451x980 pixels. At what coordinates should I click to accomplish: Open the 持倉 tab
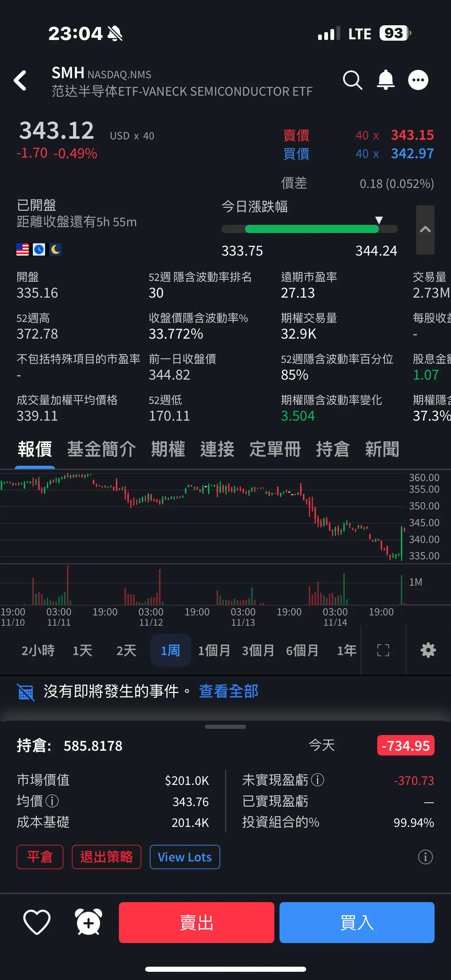333,449
